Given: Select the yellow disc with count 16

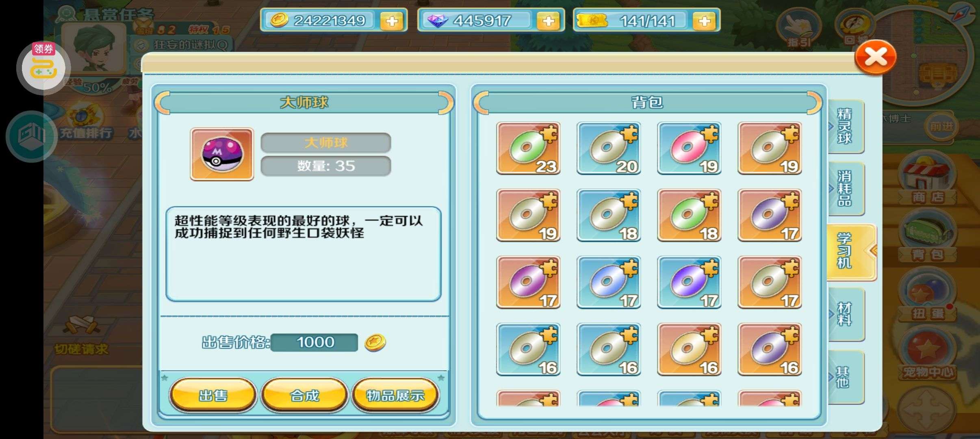Looking at the screenshot, I should click(689, 350).
